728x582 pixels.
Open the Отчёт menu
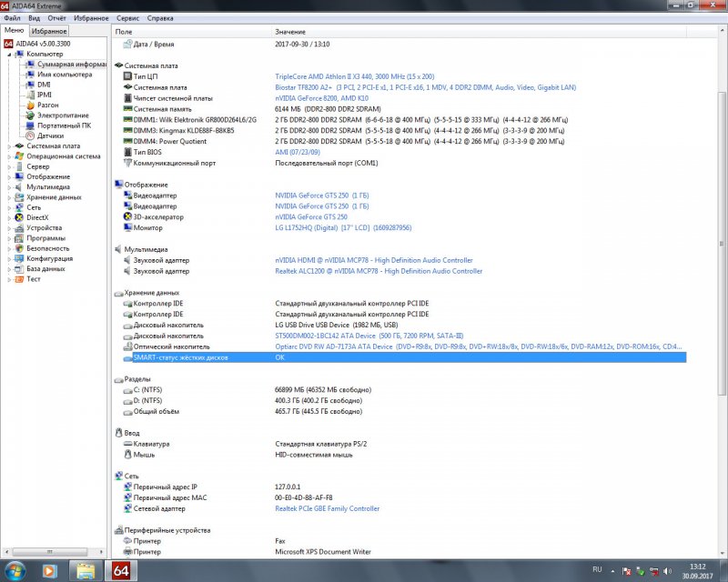coord(56,18)
